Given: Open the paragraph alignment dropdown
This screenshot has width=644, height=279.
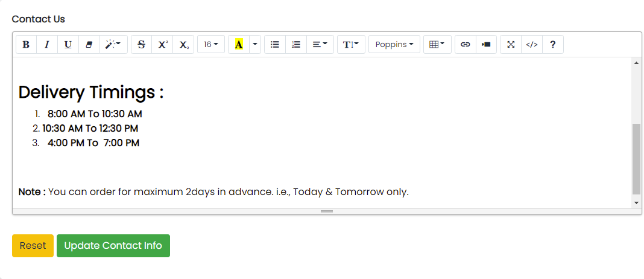Looking at the screenshot, I should point(320,45).
